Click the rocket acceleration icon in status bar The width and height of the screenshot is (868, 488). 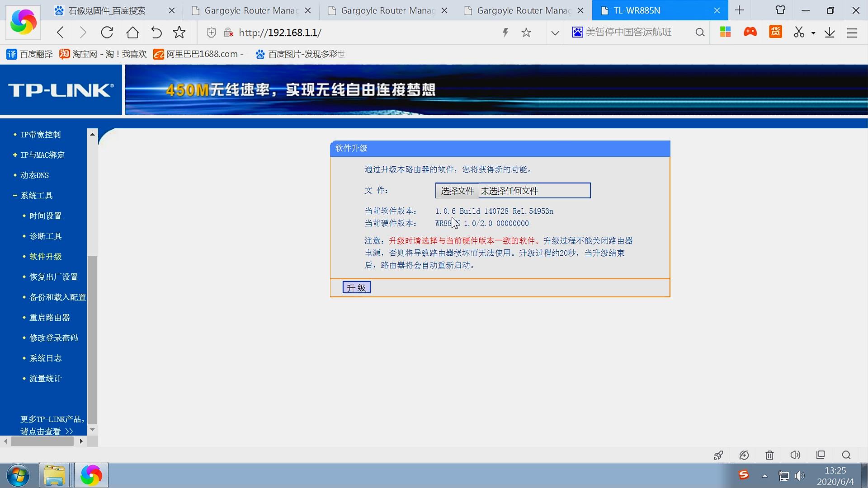(718, 455)
